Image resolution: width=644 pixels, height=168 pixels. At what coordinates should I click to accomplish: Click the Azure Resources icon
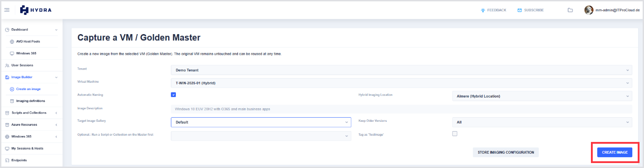(x=7, y=125)
